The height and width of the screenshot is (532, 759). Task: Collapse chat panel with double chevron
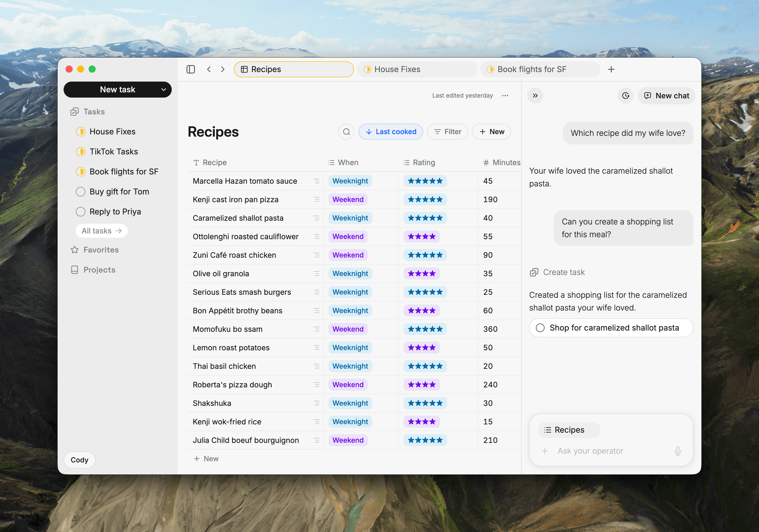[535, 96]
